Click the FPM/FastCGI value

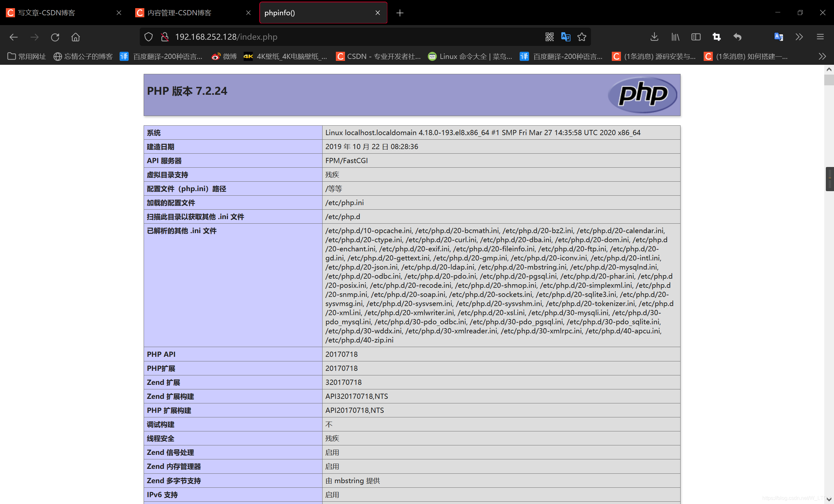pyautogui.click(x=347, y=161)
